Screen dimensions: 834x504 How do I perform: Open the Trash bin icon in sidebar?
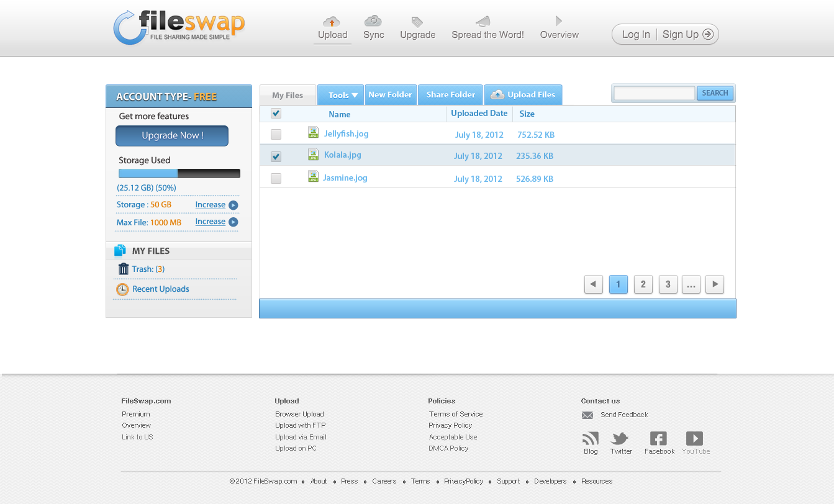click(x=124, y=269)
